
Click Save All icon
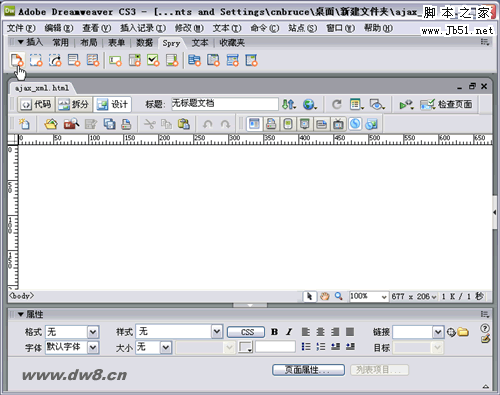109,124
